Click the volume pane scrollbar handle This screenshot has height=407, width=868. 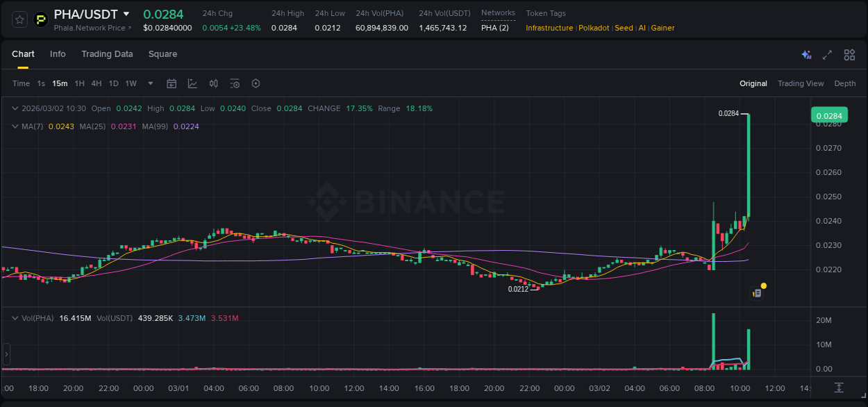(6, 354)
